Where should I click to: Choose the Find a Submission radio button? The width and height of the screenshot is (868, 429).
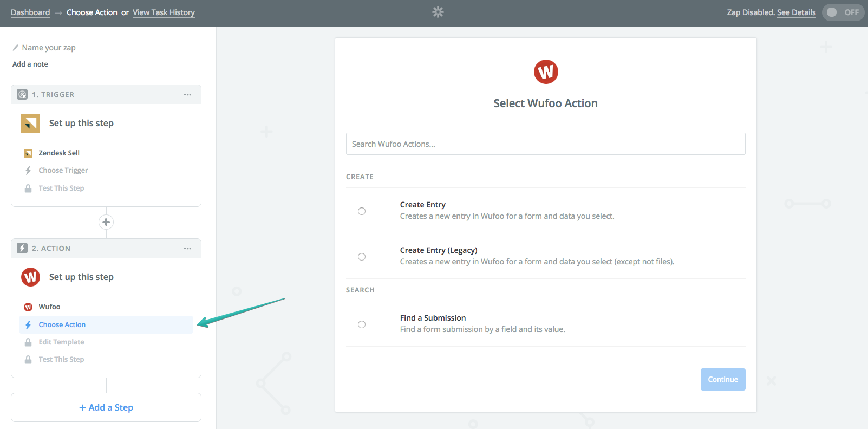pyautogui.click(x=362, y=324)
